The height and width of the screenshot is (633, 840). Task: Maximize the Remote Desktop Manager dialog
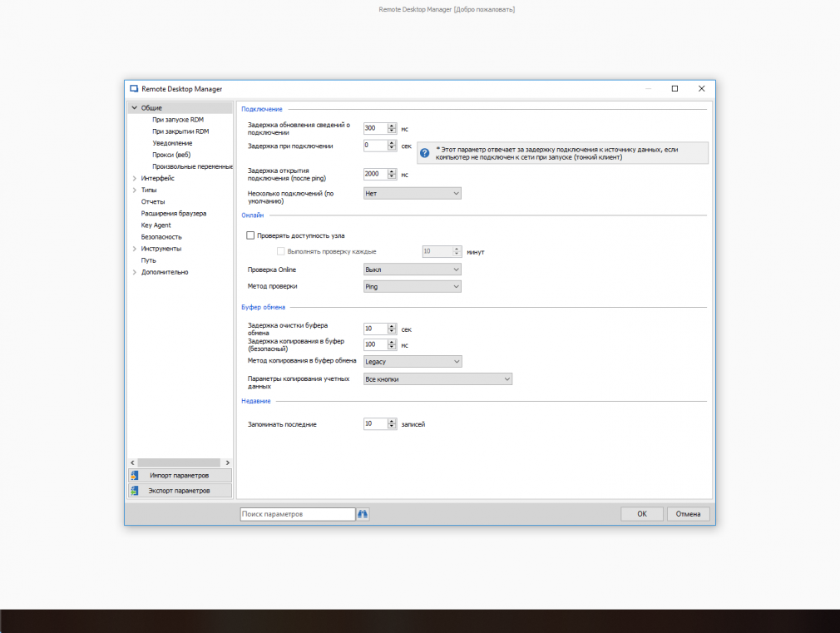pos(675,89)
